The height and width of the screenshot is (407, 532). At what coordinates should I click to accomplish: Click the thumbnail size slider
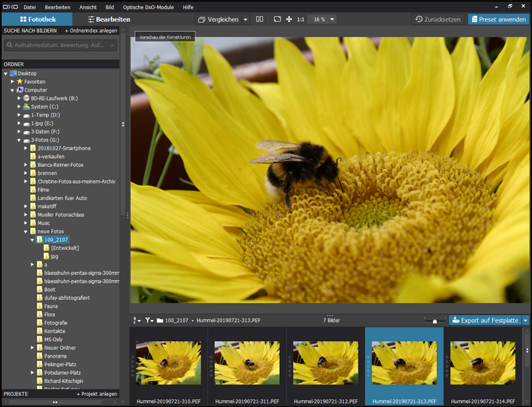435,321
